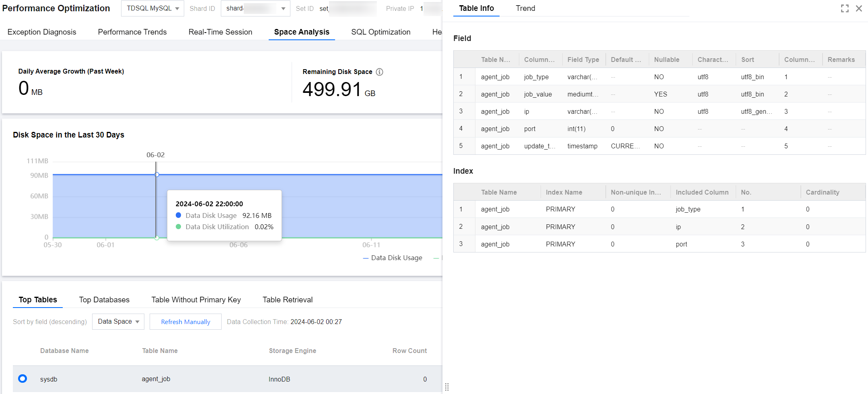Click the Remaining Disk Space info icon
This screenshot has height=394, width=868.
(379, 72)
